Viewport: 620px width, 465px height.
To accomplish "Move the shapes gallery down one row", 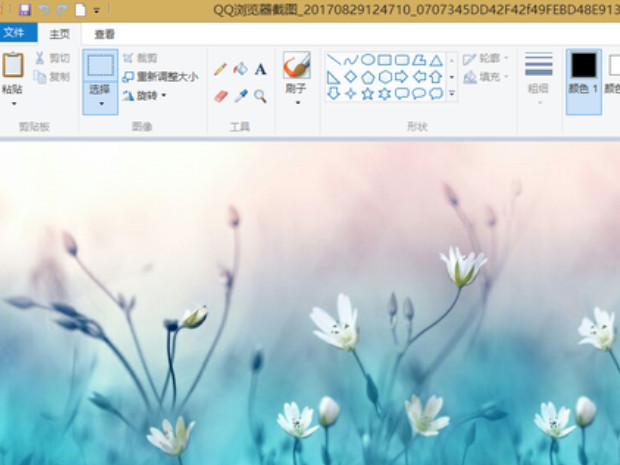I will click(x=452, y=77).
